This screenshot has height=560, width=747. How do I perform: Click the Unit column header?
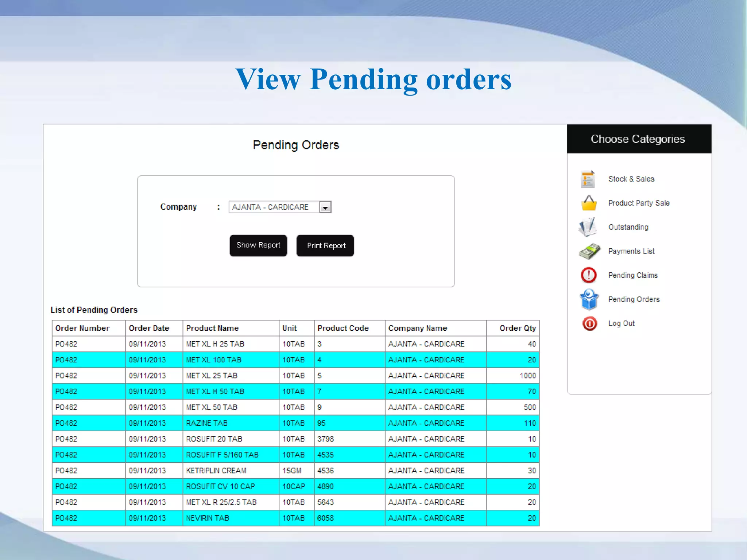click(297, 328)
